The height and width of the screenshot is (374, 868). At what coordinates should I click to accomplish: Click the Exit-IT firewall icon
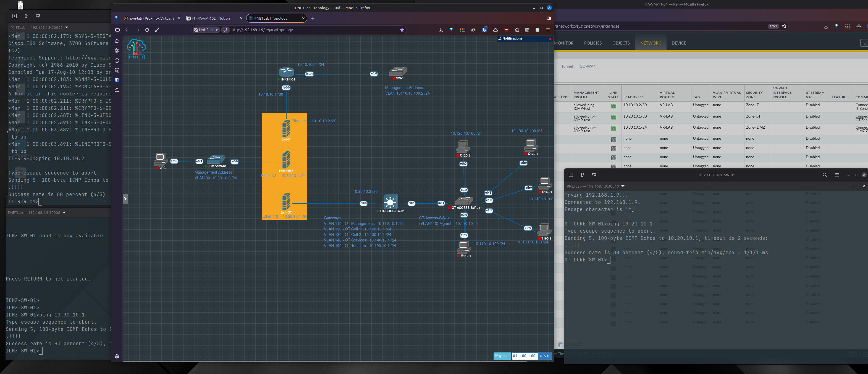[286, 128]
